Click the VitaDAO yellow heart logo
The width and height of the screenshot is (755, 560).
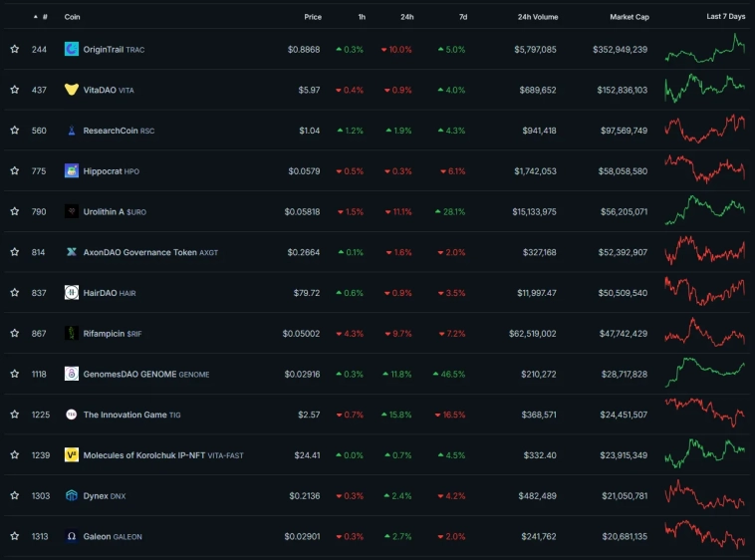pos(72,90)
